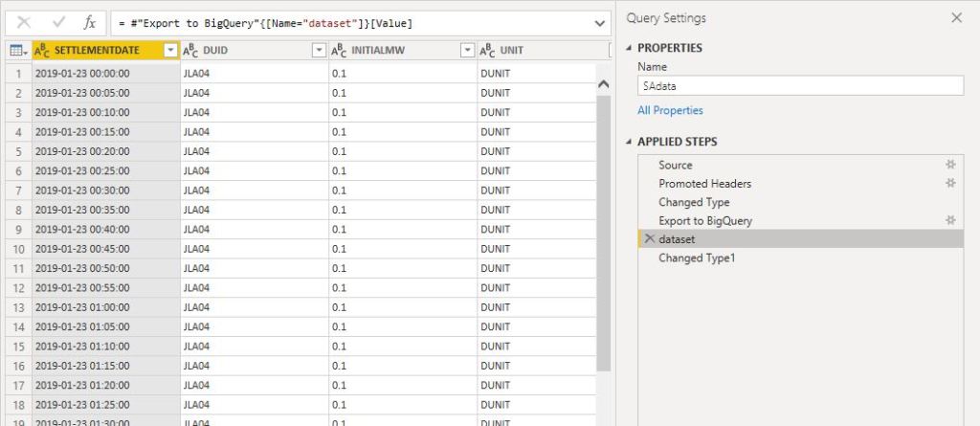Open the DUID column filter dropdown
The image size is (980, 426).
point(319,50)
